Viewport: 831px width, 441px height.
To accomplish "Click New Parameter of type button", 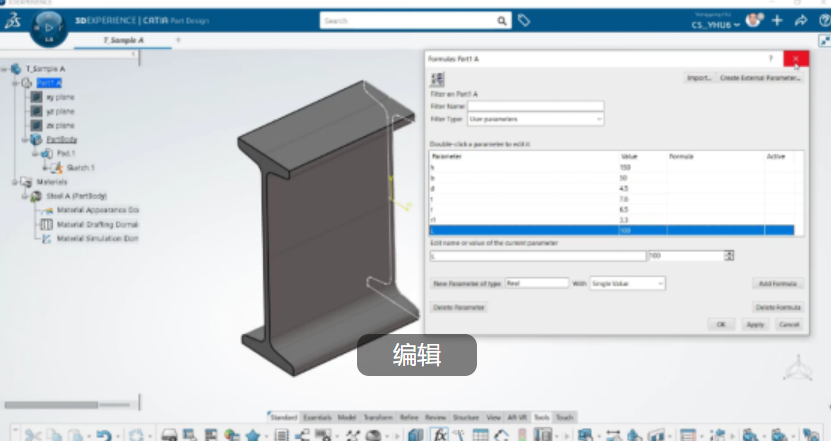I will point(467,284).
